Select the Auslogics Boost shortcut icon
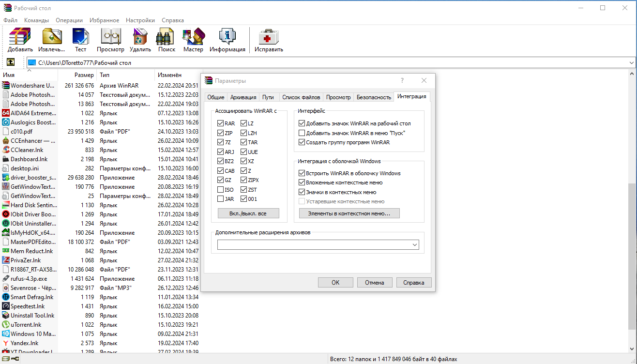 click(x=6, y=122)
